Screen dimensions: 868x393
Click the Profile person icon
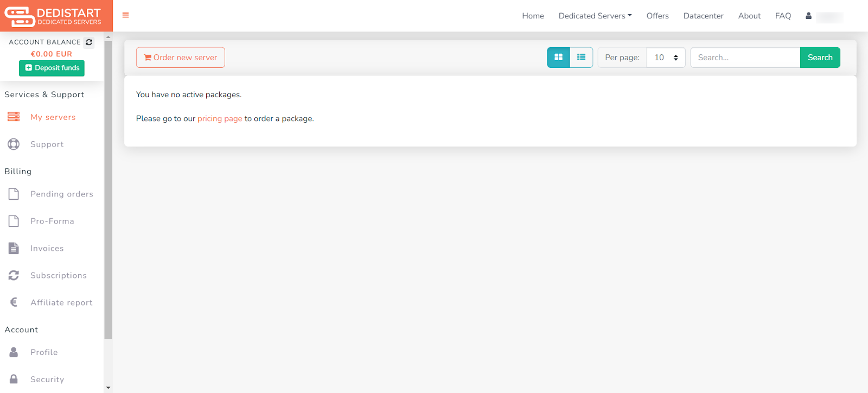click(14, 352)
